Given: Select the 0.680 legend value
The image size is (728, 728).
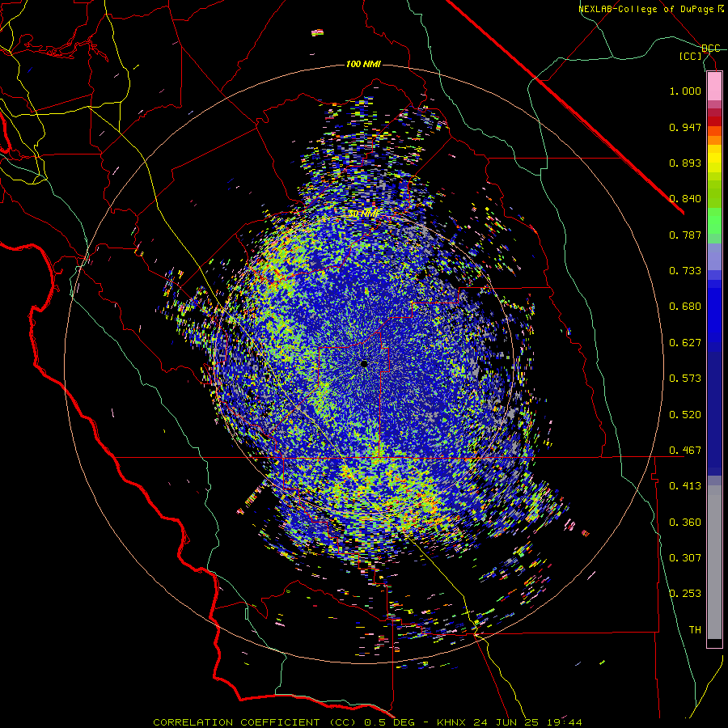Looking at the screenshot, I should tap(685, 307).
